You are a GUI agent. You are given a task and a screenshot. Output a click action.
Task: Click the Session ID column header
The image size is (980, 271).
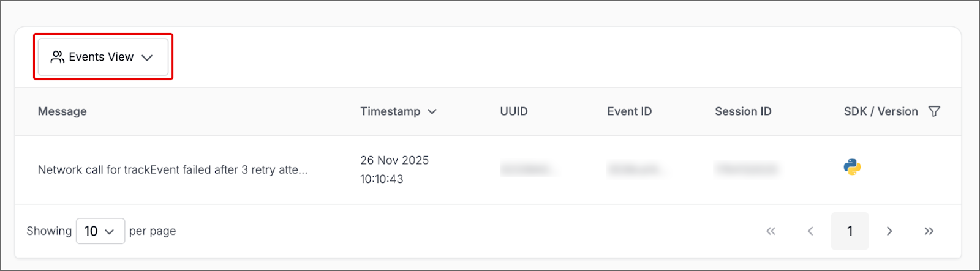tap(743, 111)
